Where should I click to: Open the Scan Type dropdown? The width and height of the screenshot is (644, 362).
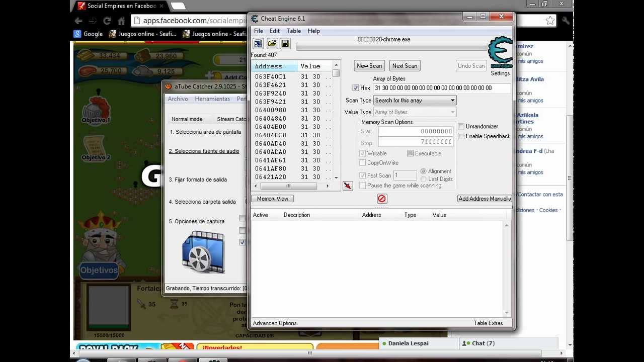point(415,101)
